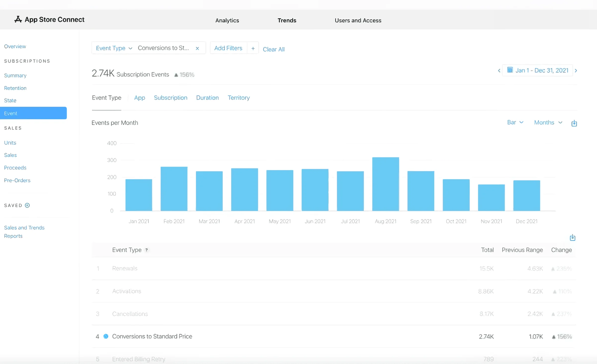Click the globe icon beside Conversions to Standard Price
The height and width of the screenshot is (364, 597).
[106, 336]
